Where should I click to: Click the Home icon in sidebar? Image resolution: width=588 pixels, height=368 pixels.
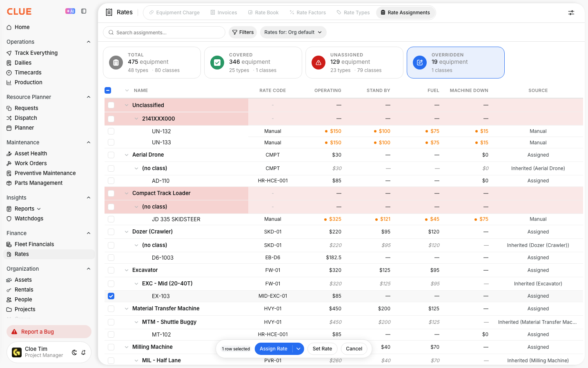[x=9, y=27]
